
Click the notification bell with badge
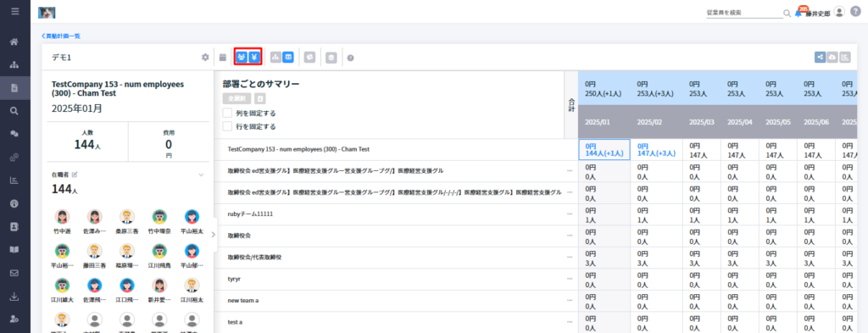[x=798, y=13]
